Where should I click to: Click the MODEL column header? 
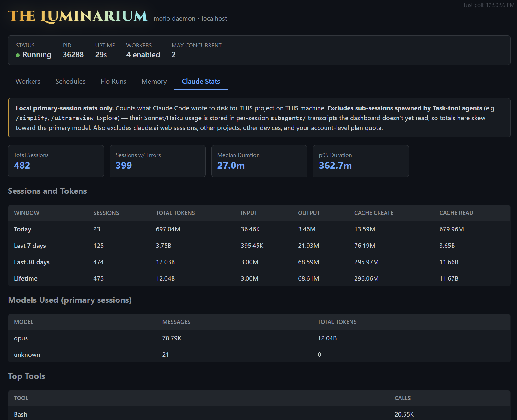pyautogui.click(x=24, y=322)
